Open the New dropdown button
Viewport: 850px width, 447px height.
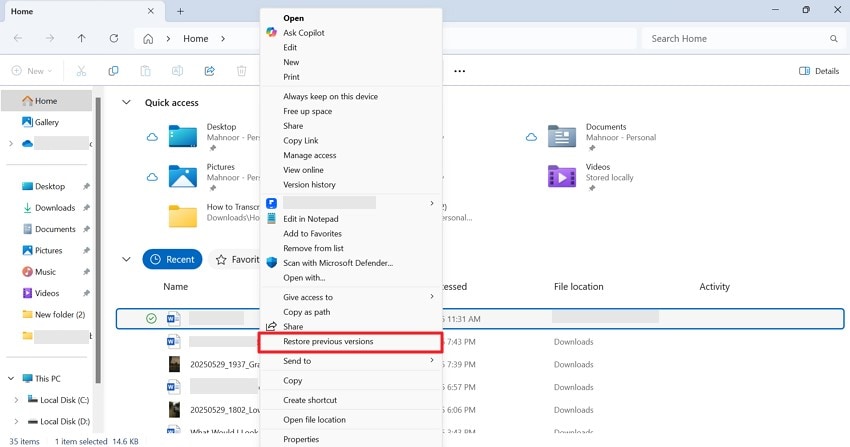click(x=33, y=71)
